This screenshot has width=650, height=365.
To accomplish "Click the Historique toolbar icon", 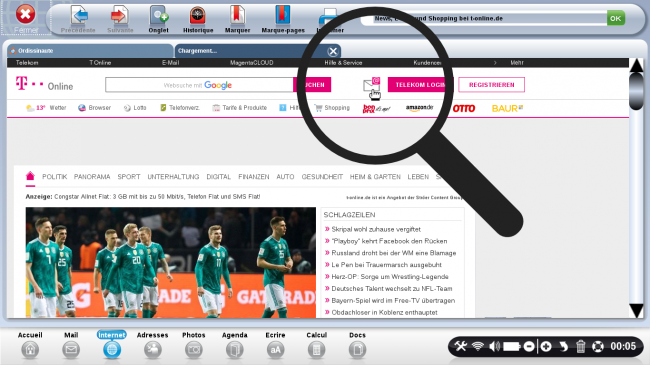I will [x=198, y=16].
